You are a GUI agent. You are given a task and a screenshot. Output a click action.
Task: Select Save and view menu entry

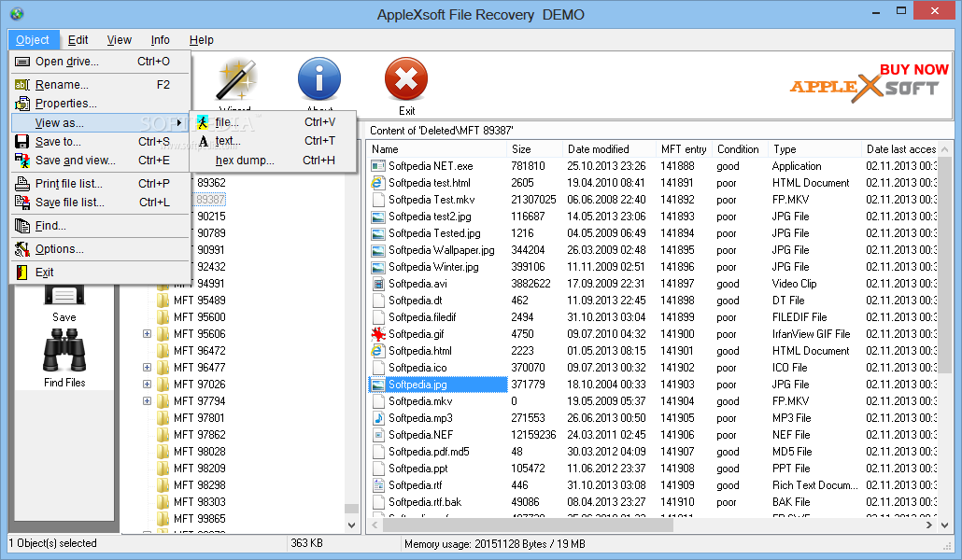101,161
